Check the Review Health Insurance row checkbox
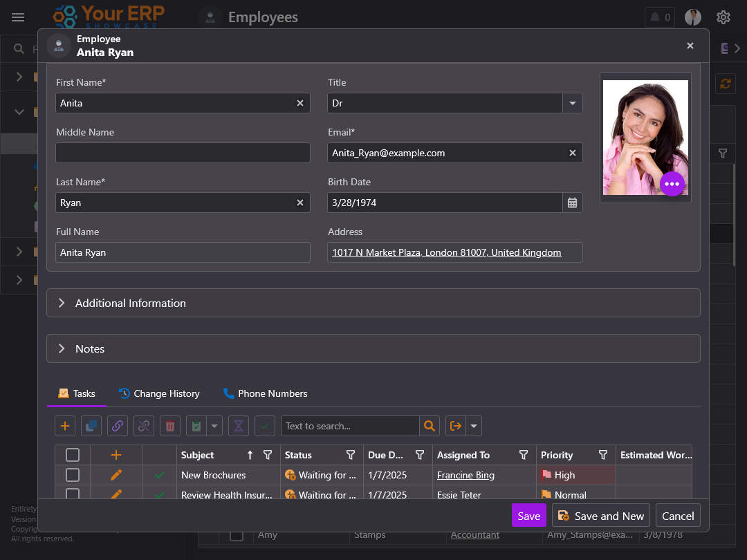This screenshot has height=560, width=747. (x=73, y=494)
